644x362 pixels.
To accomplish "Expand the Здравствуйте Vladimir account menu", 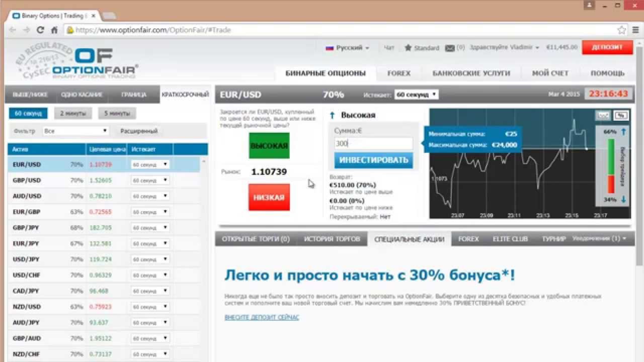I will 504,48.
